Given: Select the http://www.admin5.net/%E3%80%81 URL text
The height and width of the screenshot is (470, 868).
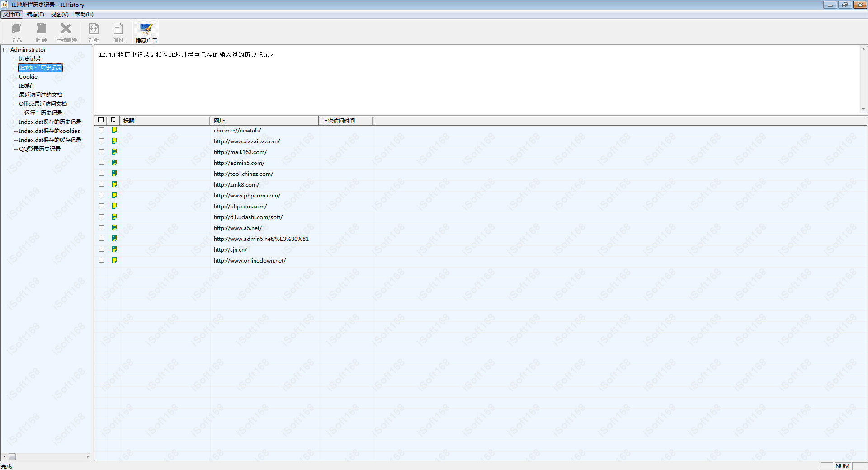Looking at the screenshot, I should point(261,239).
